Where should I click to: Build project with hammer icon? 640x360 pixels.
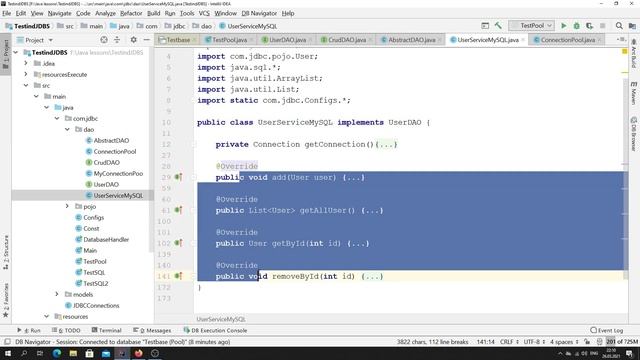(498, 26)
